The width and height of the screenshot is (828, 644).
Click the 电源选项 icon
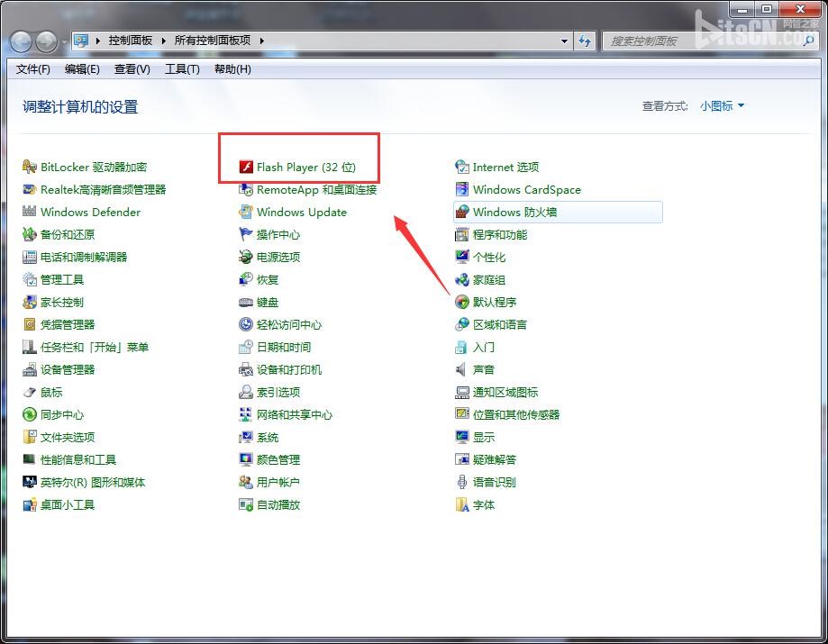click(246, 257)
